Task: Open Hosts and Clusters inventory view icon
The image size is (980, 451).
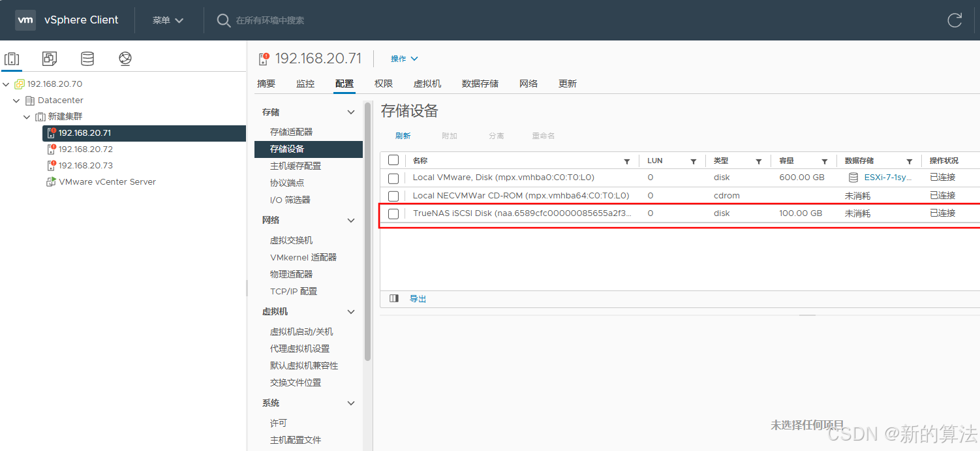Action: click(x=12, y=59)
